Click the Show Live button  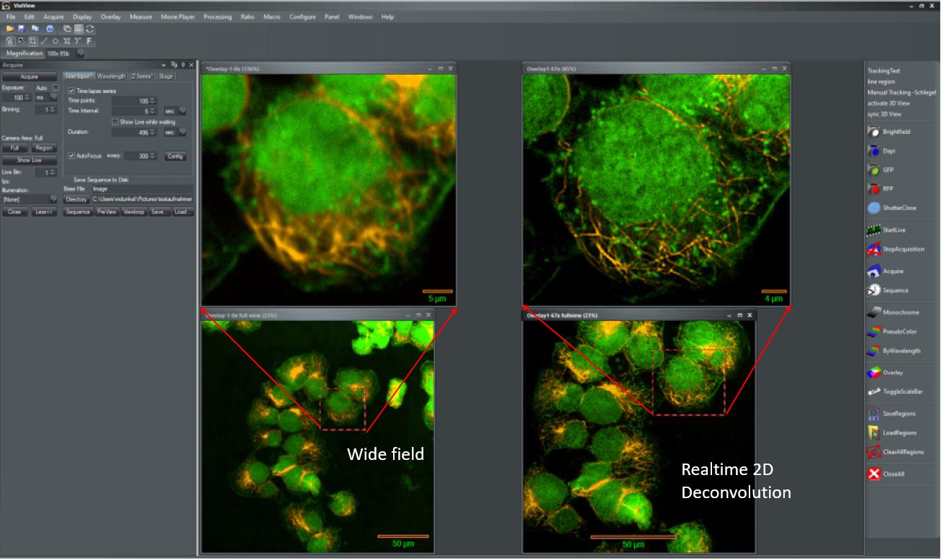tap(30, 161)
